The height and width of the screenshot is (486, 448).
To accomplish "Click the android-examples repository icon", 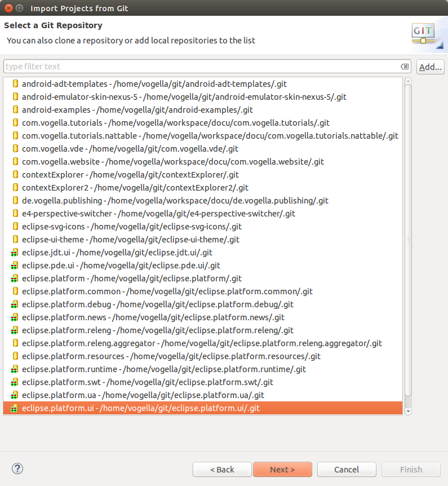I will [15, 110].
